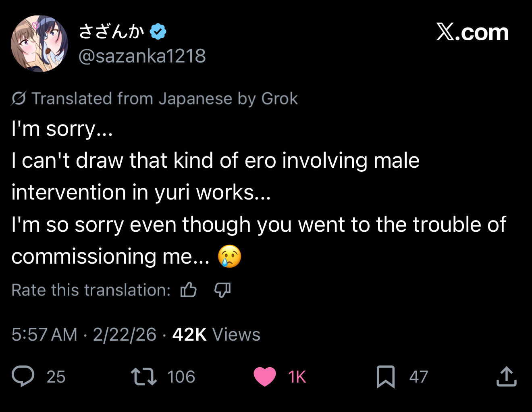Click the 1K likes count
The image size is (532, 412).
coord(297,377)
